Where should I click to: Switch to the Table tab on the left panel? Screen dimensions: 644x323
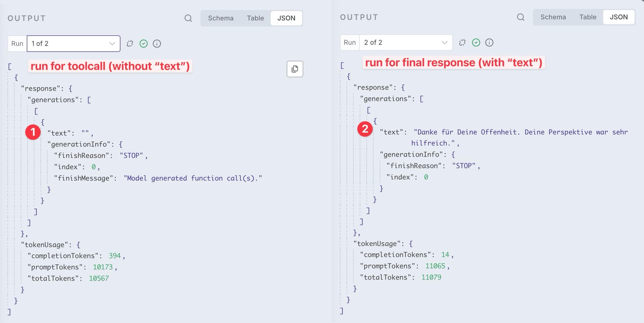click(x=255, y=18)
